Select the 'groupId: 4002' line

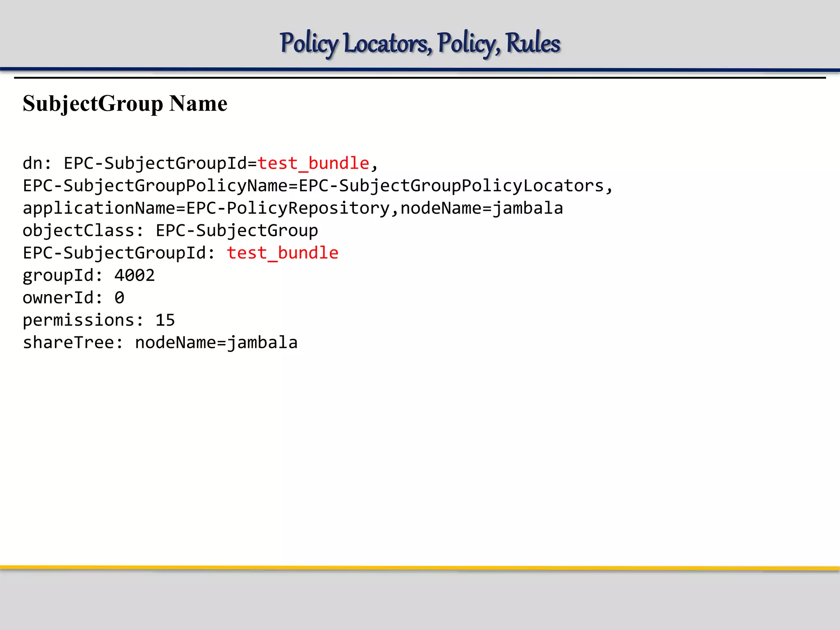89,276
